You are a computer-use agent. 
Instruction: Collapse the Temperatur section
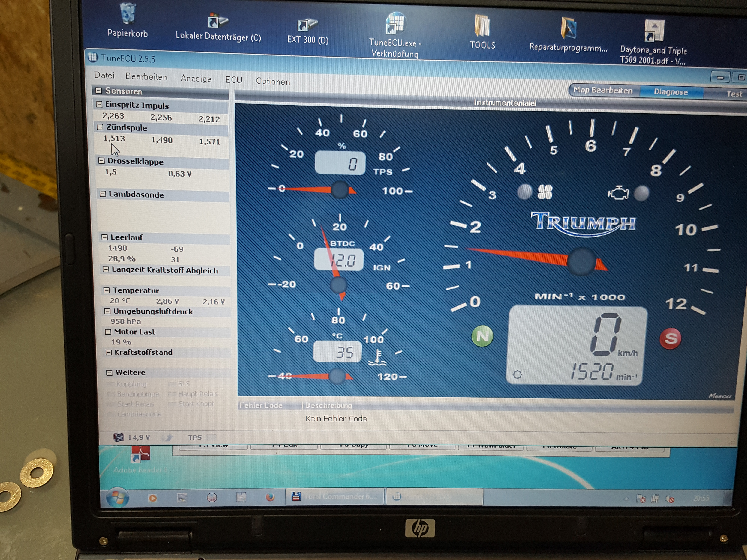(106, 290)
